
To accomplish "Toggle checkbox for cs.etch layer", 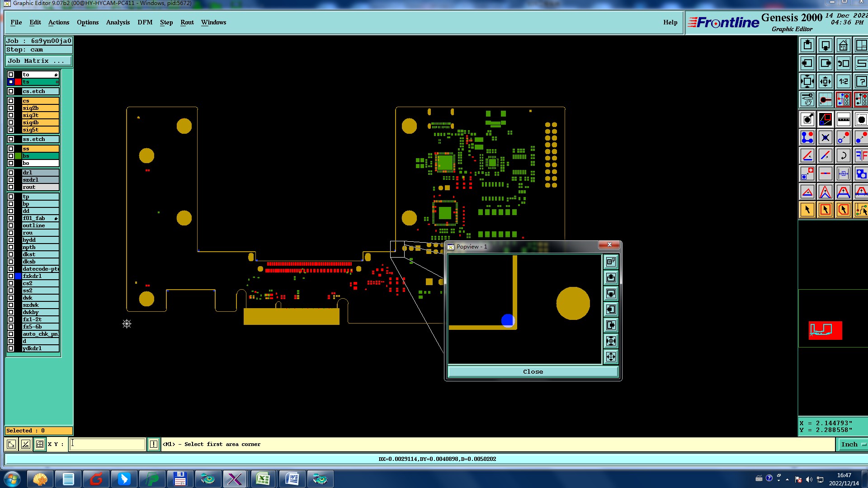I will [x=11, y=91].
